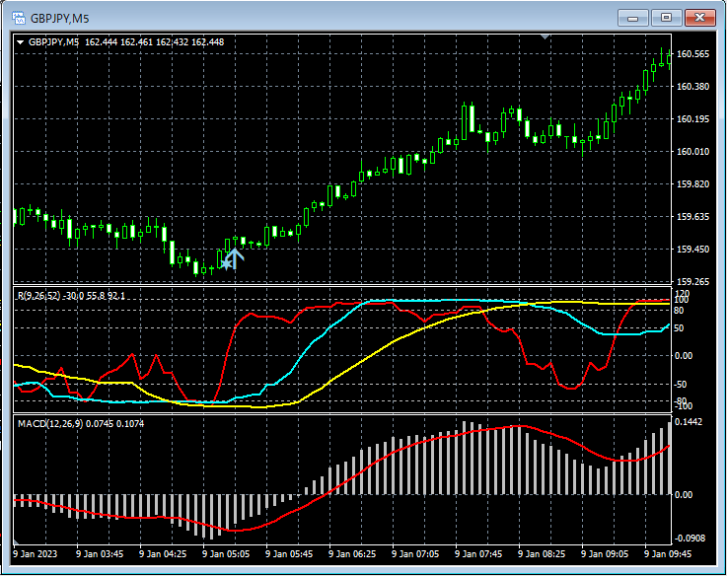Minimize the GBPJPY,M5 chart window
Screen dimensions: 728x576
[x=632, y=18]
